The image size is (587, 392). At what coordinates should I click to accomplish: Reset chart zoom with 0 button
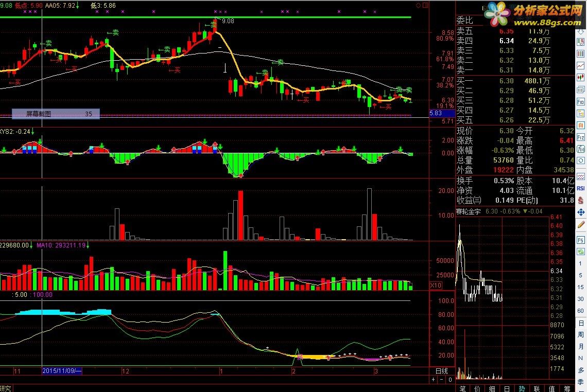pyautogui.click(x=450, y=380)
